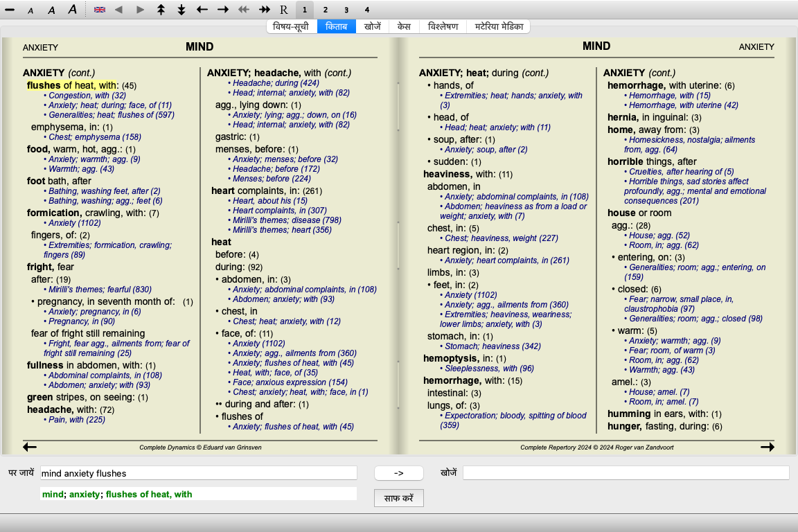Click the double up arrow toolbar icon
Image resolution: width=798 pixels, height=532 pixels.
161,10
